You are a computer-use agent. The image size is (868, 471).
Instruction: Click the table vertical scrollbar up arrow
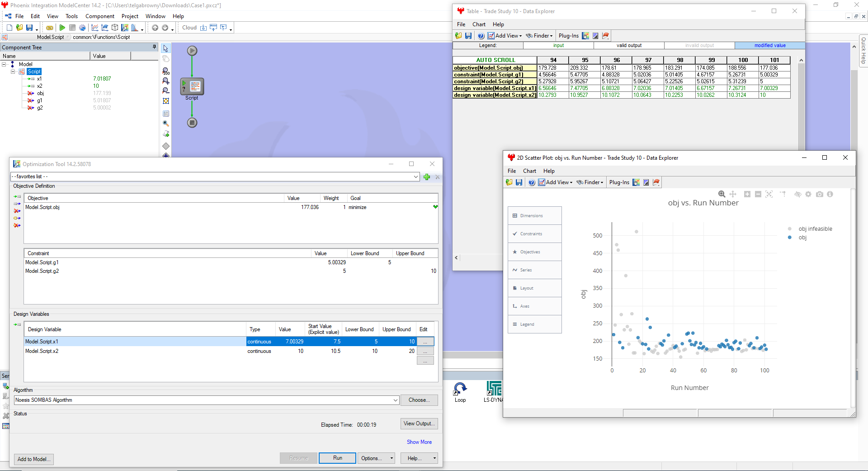(x=801, y=60)
